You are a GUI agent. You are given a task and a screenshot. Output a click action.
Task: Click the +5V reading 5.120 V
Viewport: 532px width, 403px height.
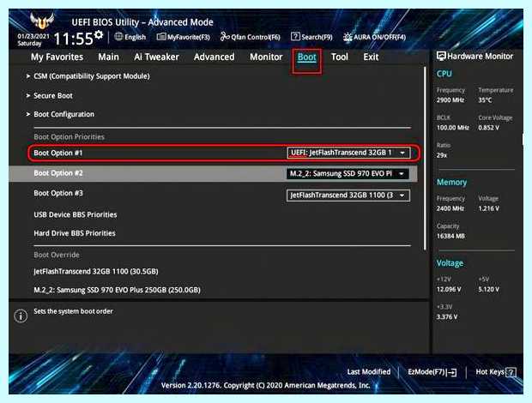pyautogui.click(x=488, y=290)
